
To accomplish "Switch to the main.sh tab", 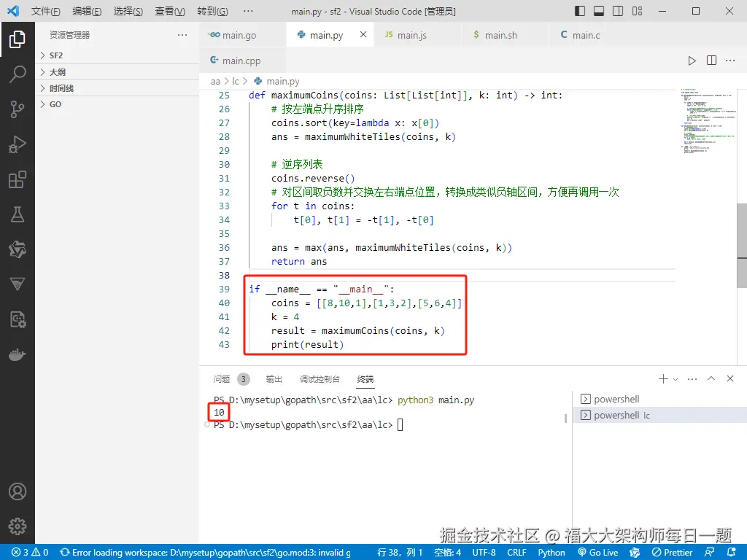I will 505,35.
